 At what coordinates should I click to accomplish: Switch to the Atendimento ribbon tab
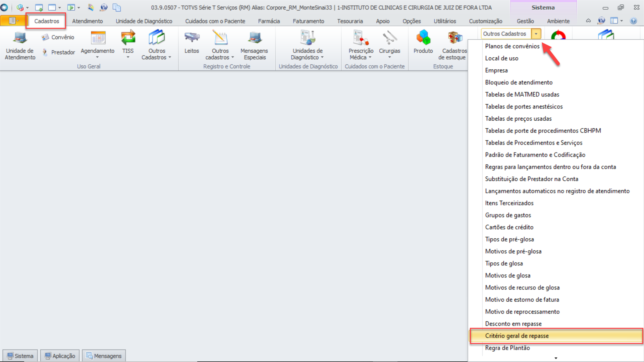click(x=88, y=21)
